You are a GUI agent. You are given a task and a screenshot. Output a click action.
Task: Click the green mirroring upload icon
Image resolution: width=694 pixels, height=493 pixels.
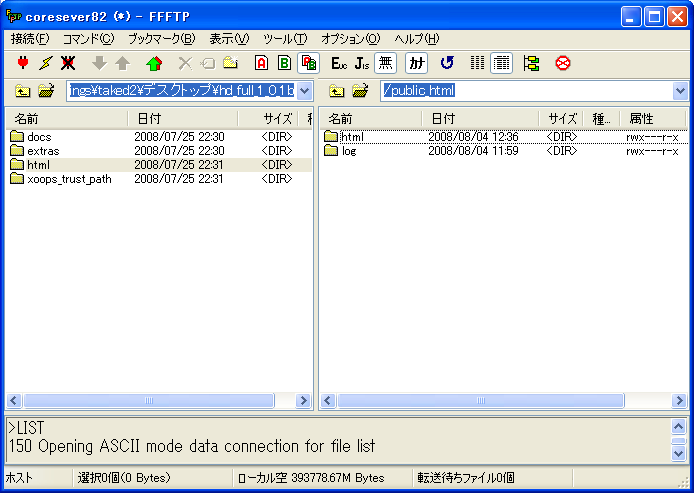point(153,63)
